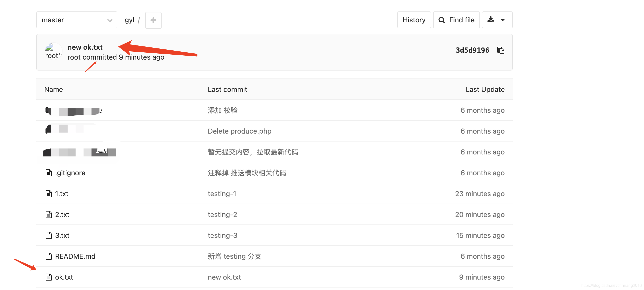Click the download archive icon

coord(491,20)
